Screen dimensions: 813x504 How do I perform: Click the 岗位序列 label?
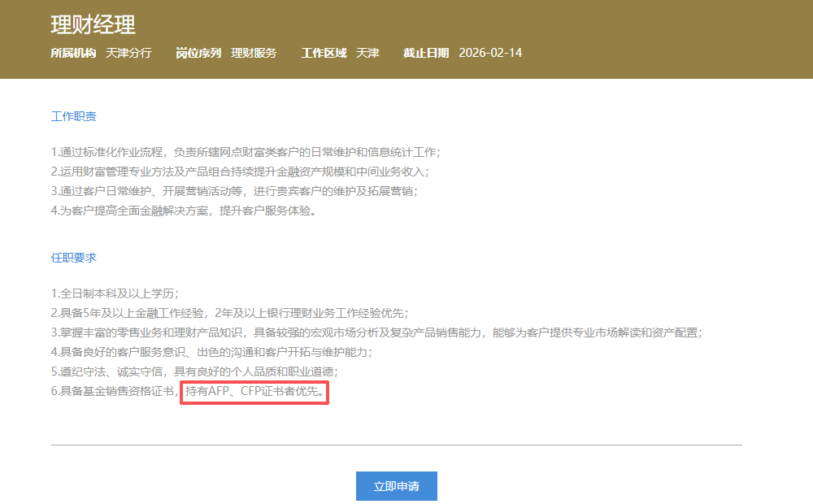pyautogui.click(x=198, y=53)
